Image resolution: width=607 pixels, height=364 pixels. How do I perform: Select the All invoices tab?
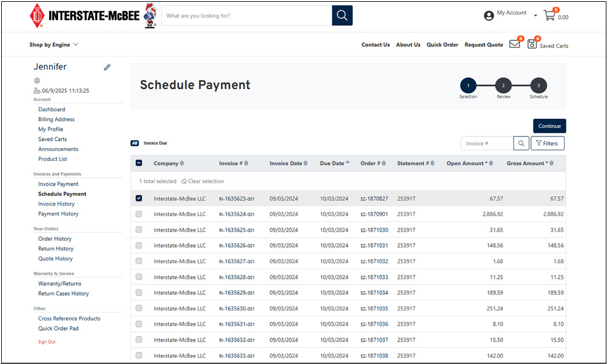pos(135,143)
